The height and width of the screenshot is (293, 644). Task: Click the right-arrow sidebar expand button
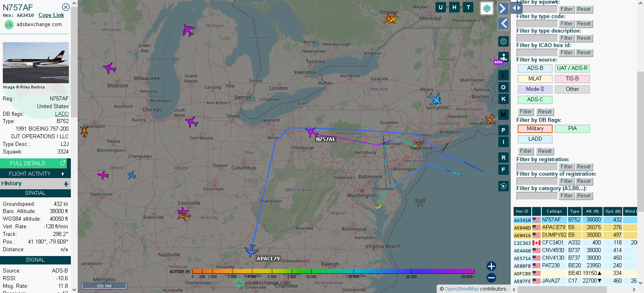pyautogui.click(x=503, y=8)
